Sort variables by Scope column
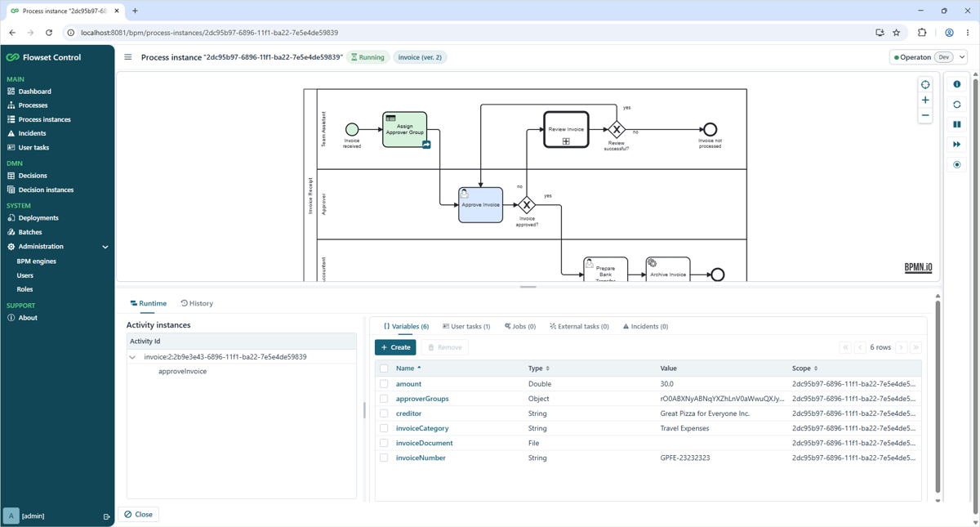 [x=804, y=368]
